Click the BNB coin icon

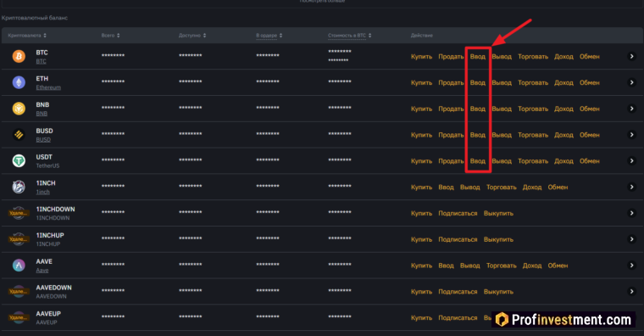[x=19, y=108]
